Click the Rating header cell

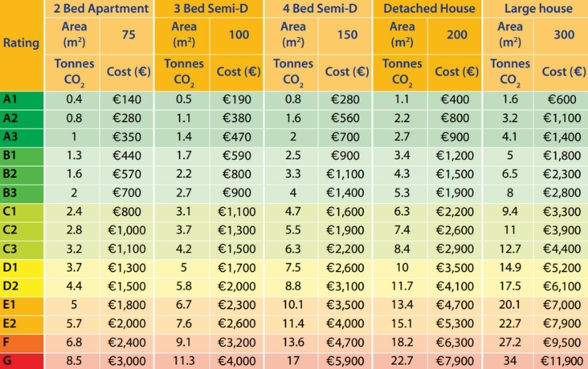[21, 43]
